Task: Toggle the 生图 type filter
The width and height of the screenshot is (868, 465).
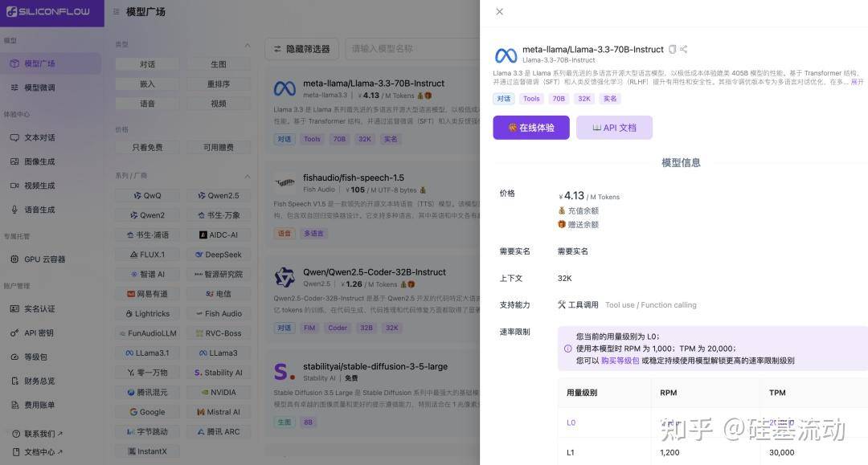Action: click(x=218, y=65)
